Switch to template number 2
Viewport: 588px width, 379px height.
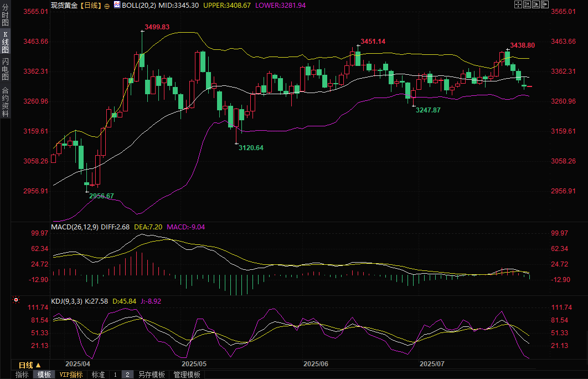[127, 375]
